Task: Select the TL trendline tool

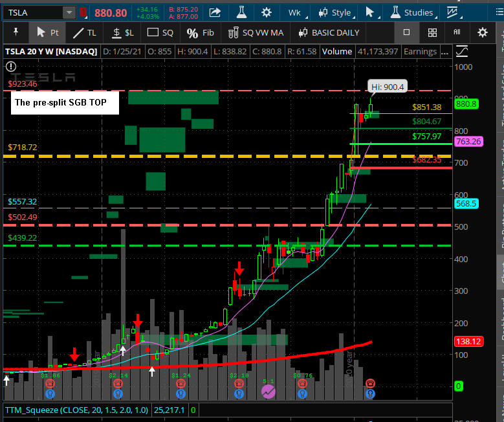Action: point(85,32)
